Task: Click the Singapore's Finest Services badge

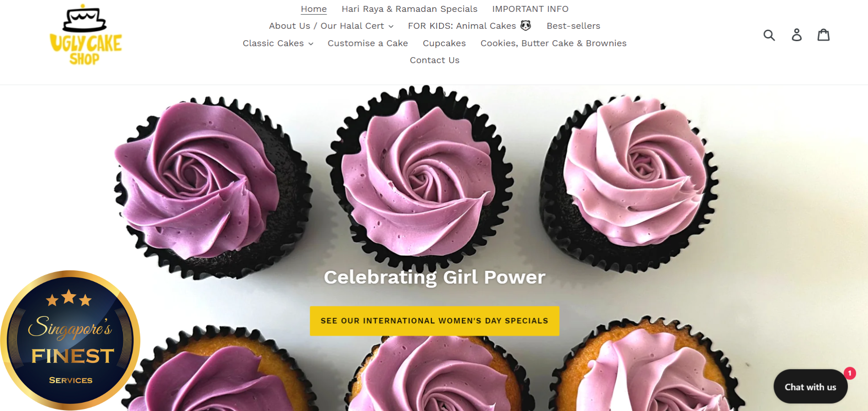Action: (70, 340)
